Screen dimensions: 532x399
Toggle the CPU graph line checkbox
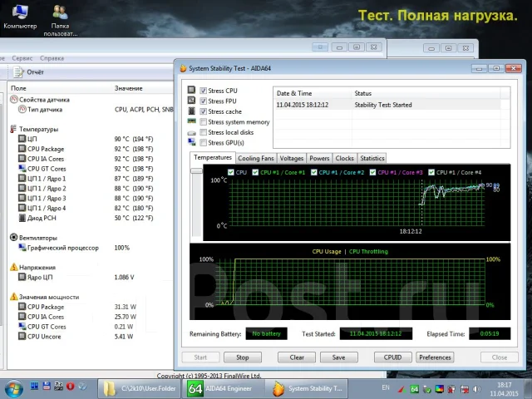[x=231, y=172]
